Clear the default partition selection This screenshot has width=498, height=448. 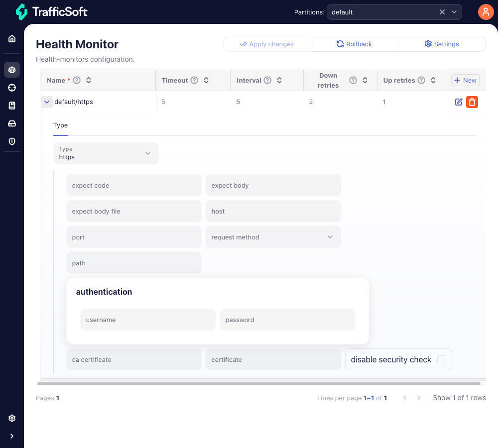pos(442,12)
